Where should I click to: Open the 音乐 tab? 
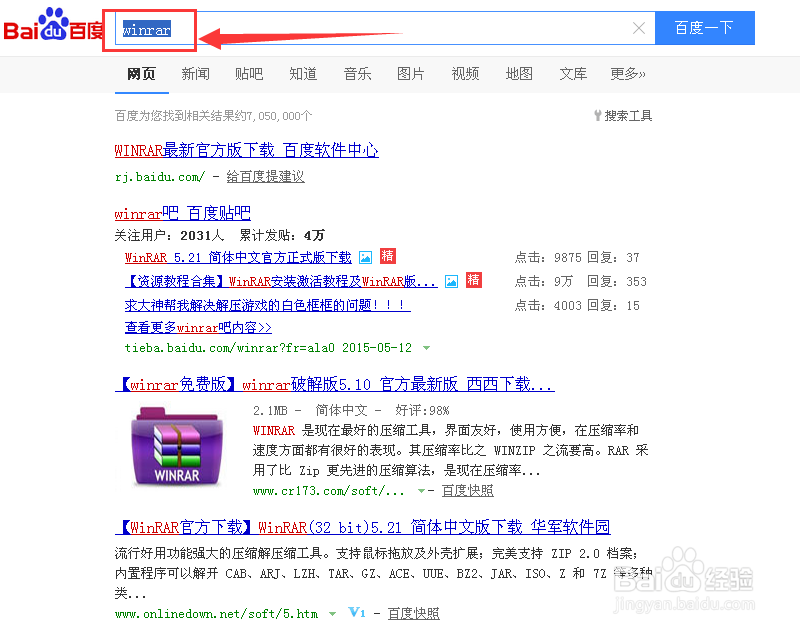point(357,74)
